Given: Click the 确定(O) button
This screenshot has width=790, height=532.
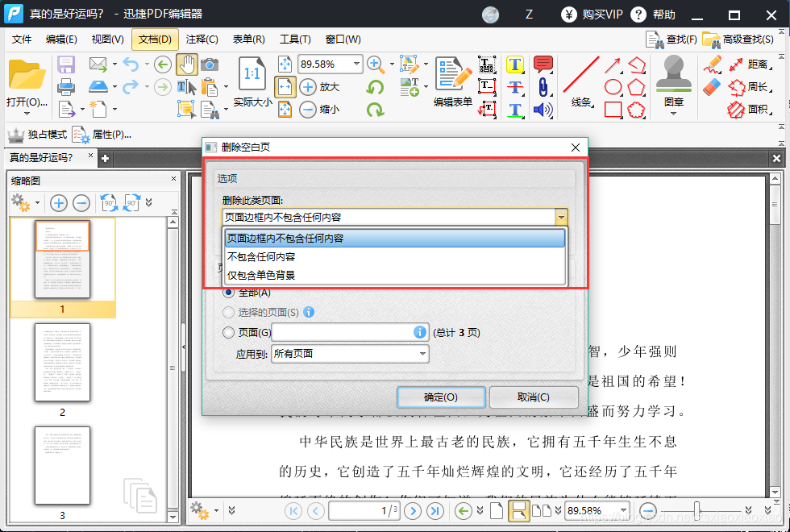Looking at the screenshot, I should point(441,397).
